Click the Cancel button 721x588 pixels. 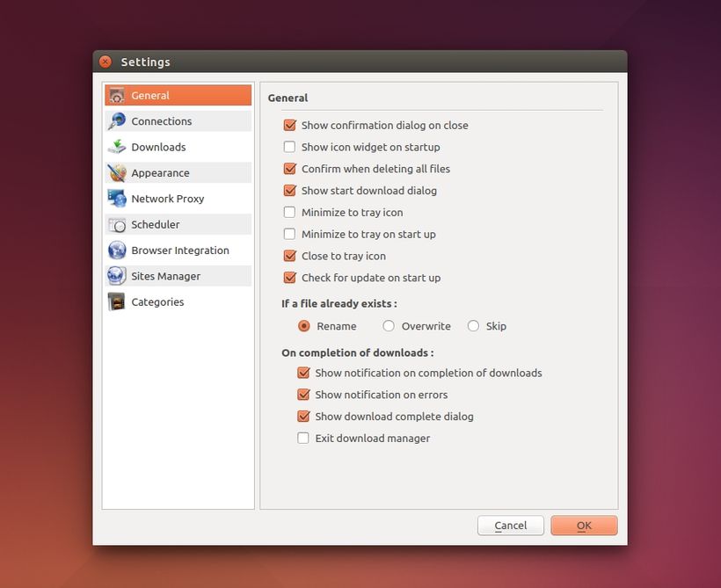pos(510,525)
